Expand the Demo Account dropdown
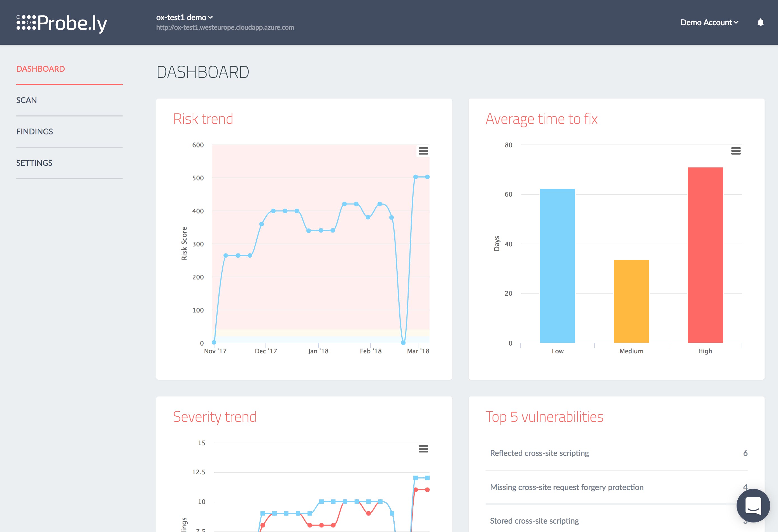Screen dimensions: 778x532 709,22
